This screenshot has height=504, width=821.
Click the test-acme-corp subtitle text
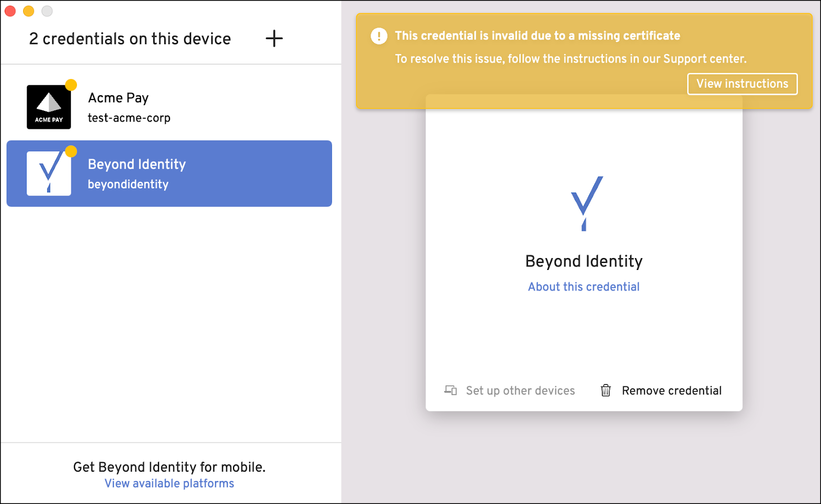(x=129, y=118)
